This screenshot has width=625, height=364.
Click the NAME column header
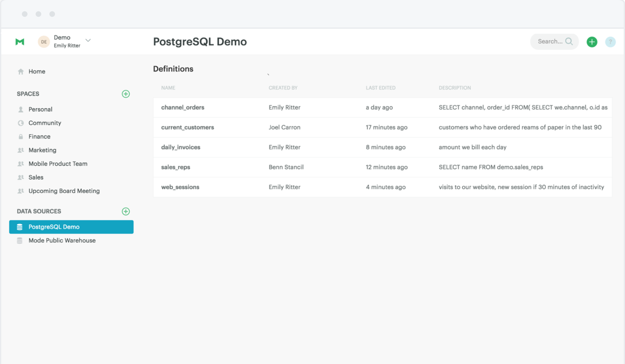[x=168, y=88]
